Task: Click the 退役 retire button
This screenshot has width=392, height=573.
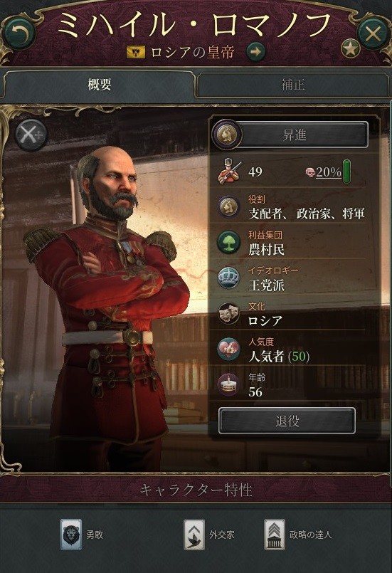Action: (287, 421)
